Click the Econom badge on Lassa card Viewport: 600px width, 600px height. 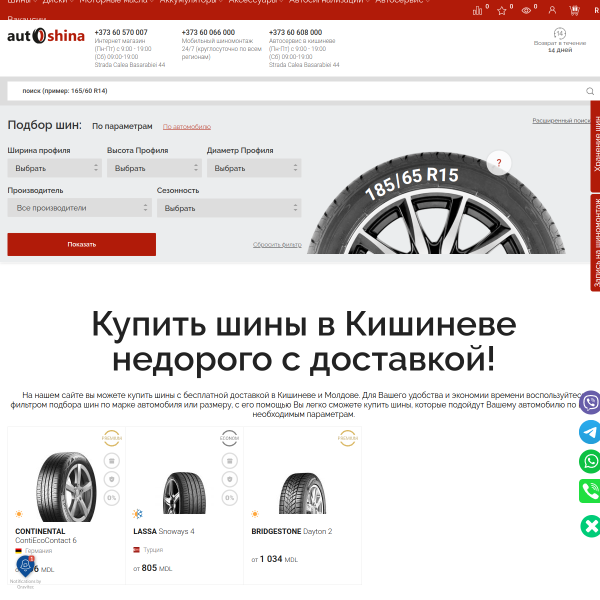coord(230,438)
